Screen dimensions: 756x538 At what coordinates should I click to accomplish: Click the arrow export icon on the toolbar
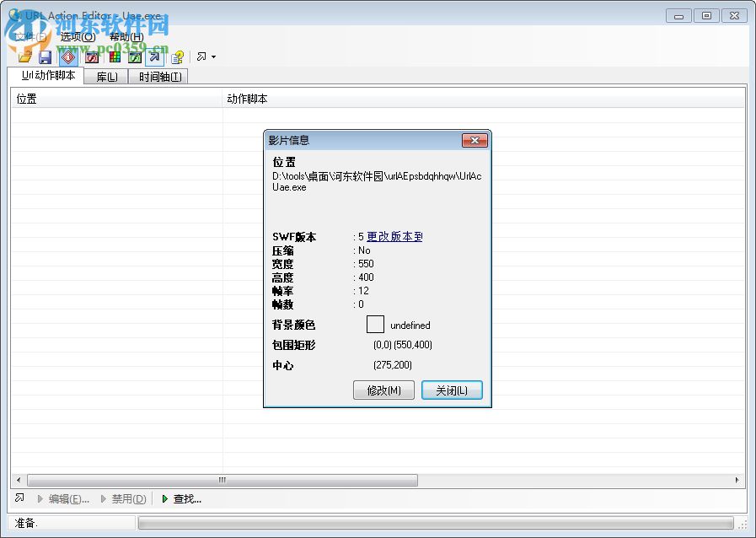point(153,56)
